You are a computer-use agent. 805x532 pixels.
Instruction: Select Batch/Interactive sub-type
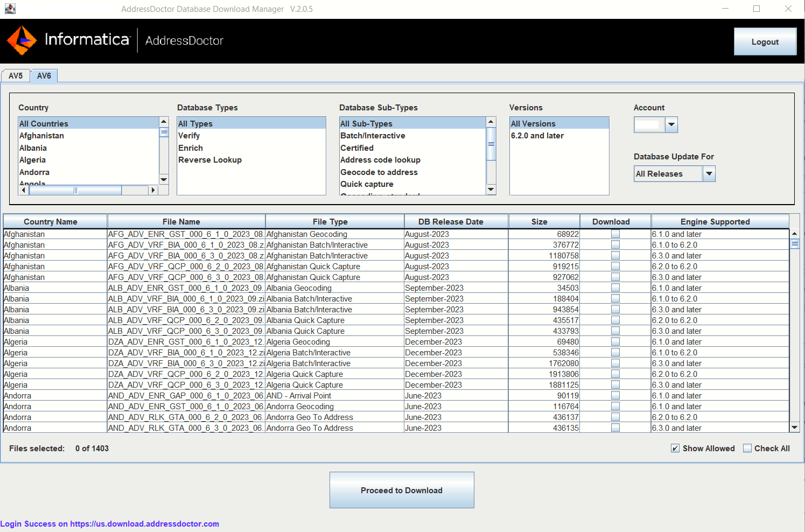(x=413, y=136)
